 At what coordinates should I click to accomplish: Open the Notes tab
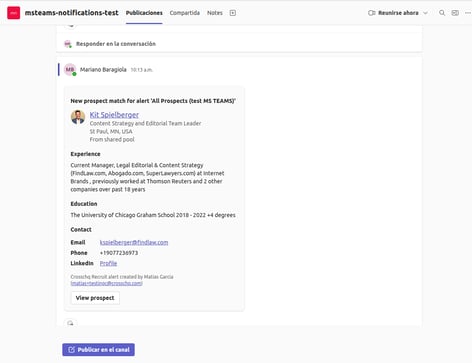point(215,13)
